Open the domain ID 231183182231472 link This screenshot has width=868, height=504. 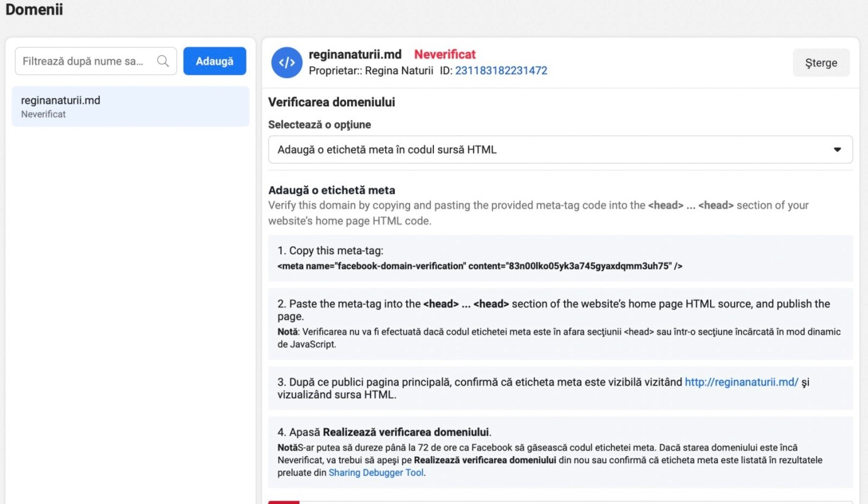click(x=501, y=70)
